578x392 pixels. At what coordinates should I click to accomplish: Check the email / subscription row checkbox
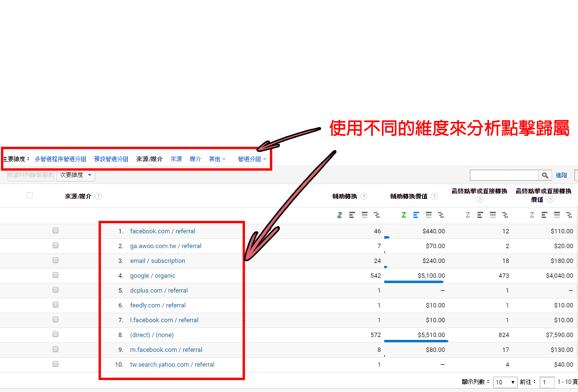pos(56,260)
